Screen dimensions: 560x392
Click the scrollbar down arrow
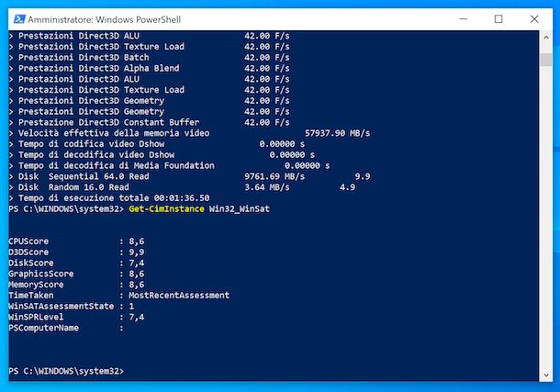pyautogui.click(x=546, y=375)
